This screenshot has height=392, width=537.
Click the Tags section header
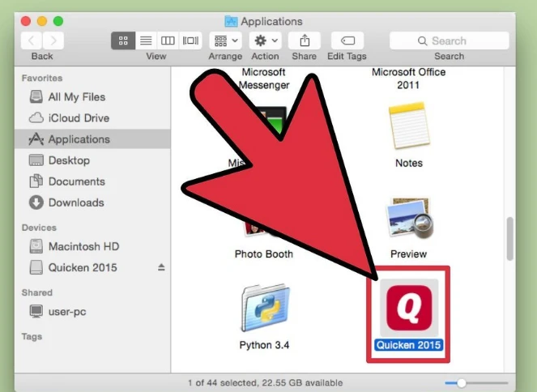tap(32, 337)
